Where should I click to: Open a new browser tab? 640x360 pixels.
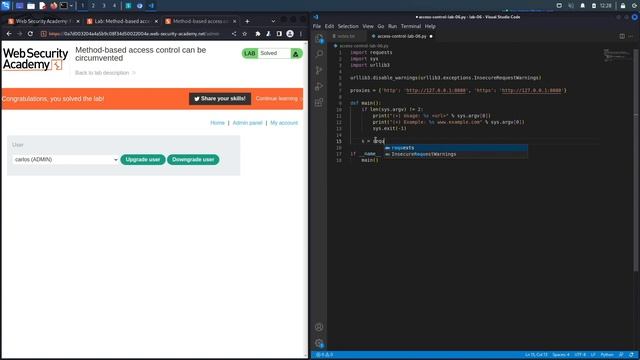pyautogui.click(x=247, y=21)
